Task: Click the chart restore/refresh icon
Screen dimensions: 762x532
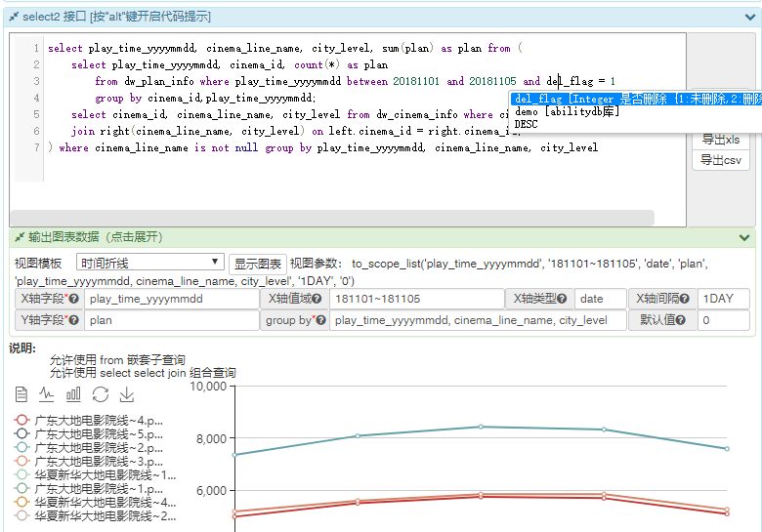Action: 100,394
